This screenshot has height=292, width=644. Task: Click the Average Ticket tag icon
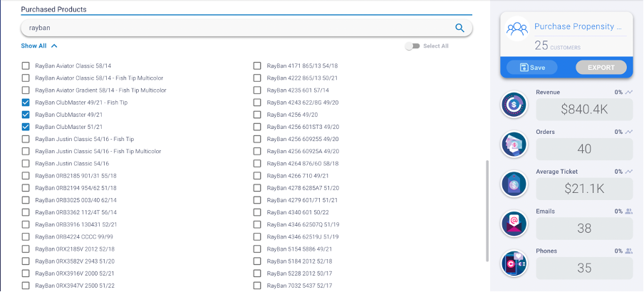514,184
